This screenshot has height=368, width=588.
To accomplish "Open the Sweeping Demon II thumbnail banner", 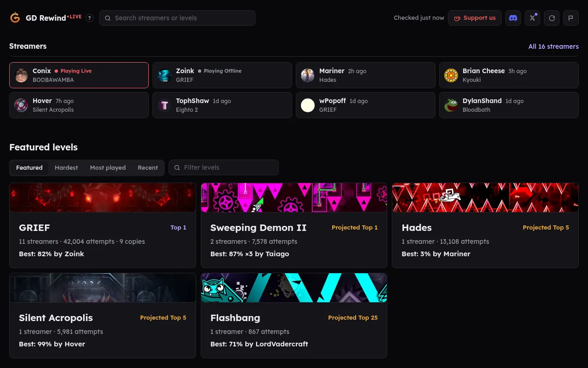I will pos(294,198).
